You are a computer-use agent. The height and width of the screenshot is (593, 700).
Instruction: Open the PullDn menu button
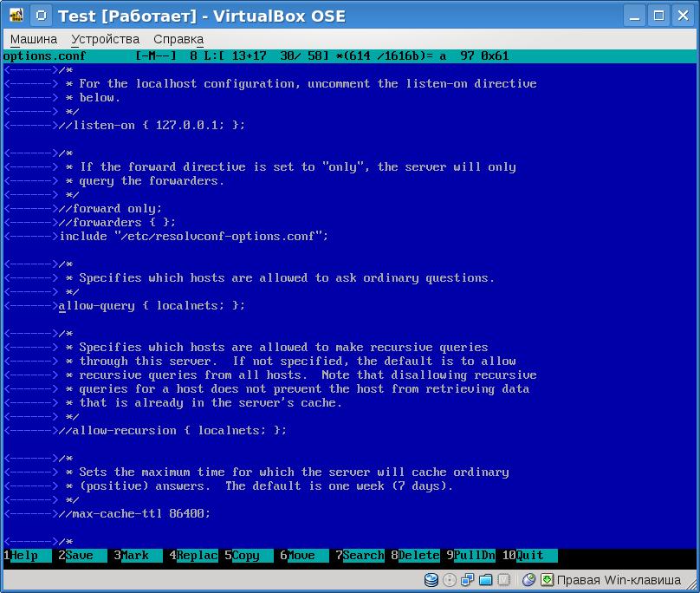click(x=474, y=556)
